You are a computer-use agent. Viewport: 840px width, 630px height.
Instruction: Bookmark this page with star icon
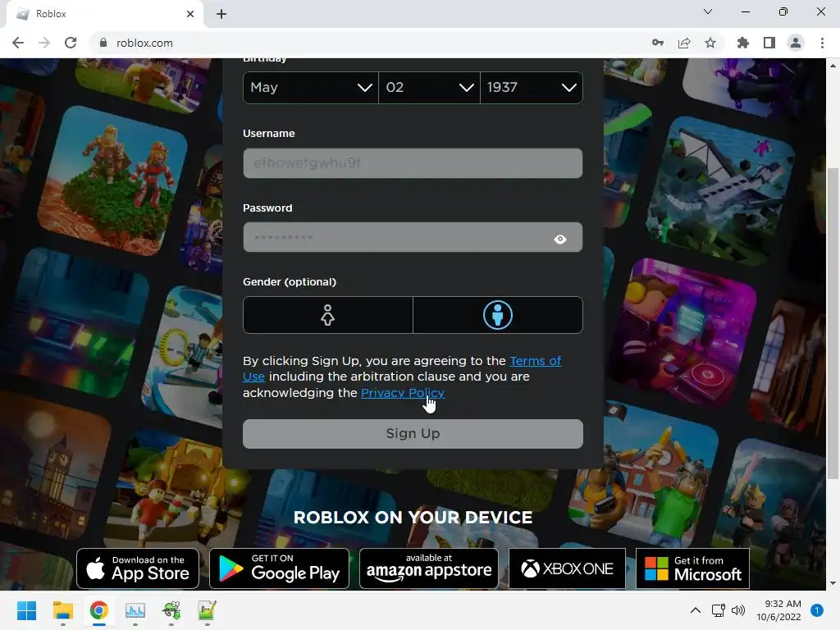click(x=710, y=43)
